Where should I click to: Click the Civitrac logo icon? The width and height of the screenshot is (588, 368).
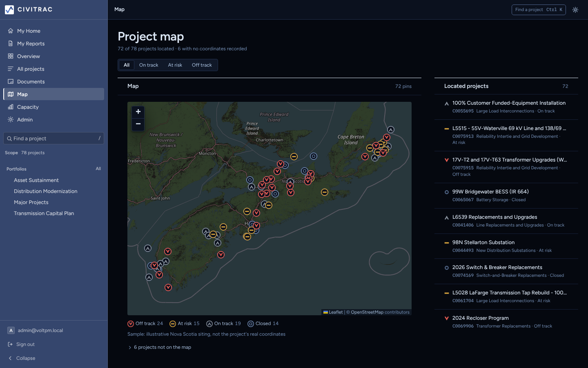point(9,9)
